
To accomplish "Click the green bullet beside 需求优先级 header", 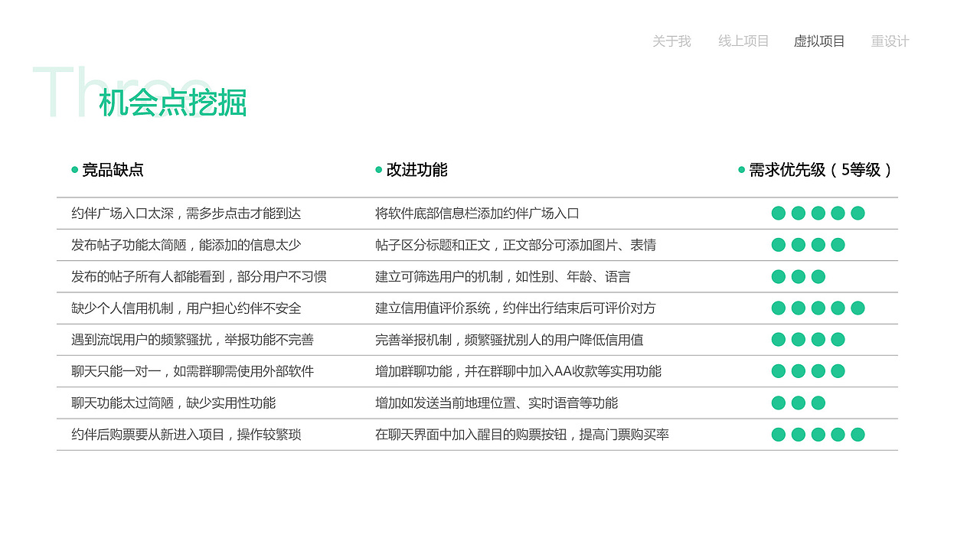I will point(740,170).
